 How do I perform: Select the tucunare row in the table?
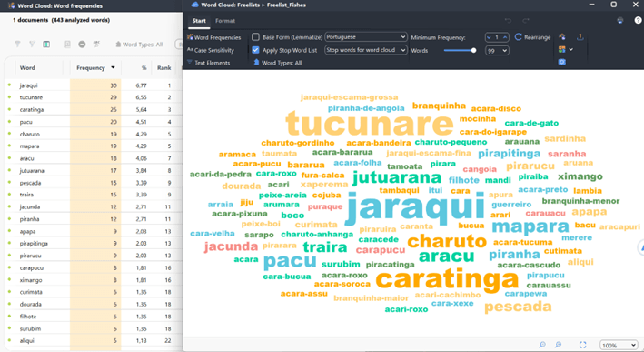(94, 97)
